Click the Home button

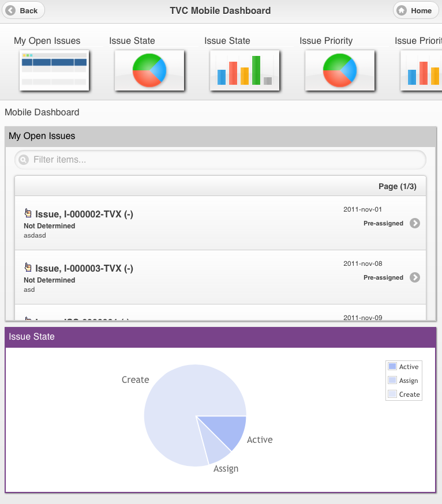tap(415, 10)
